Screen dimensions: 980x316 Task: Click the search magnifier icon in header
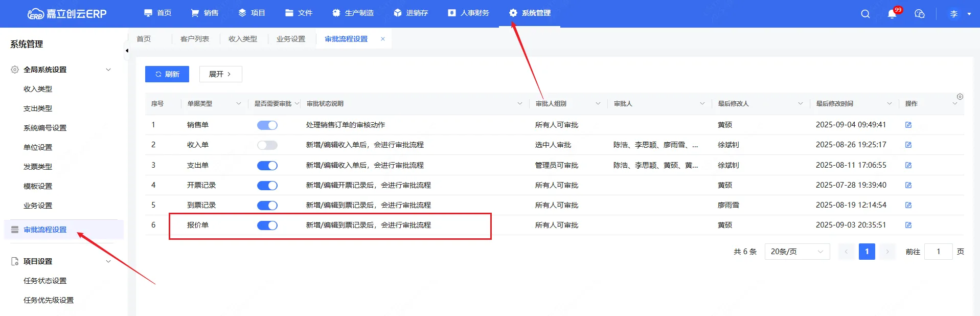coord(865,14)
